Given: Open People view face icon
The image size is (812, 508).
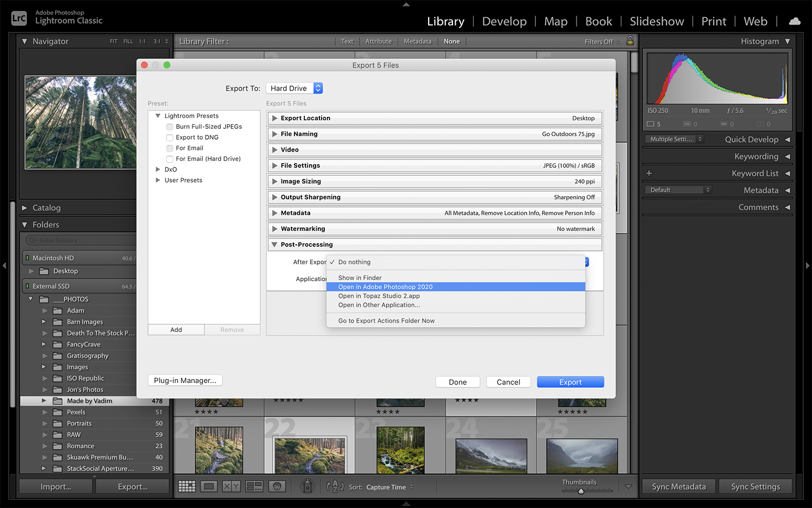Looking at the screenshot, I should coord(277,486).
